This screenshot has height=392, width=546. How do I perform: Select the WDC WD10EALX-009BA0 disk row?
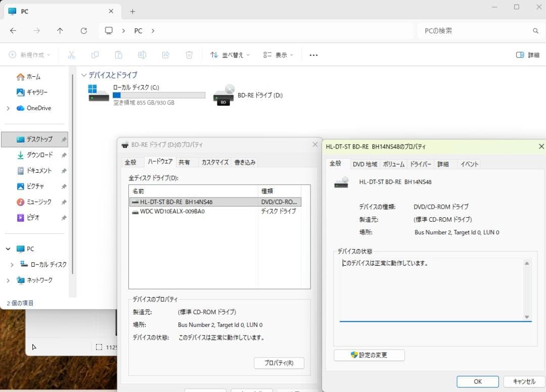pyautogui.click(x=215, y=211)
